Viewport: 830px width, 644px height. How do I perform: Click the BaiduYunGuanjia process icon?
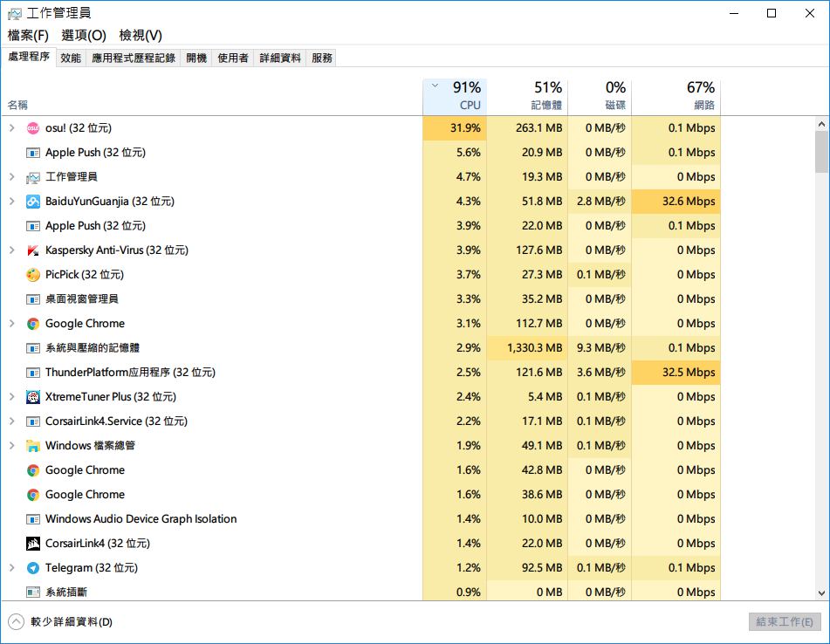click(33, 202)
